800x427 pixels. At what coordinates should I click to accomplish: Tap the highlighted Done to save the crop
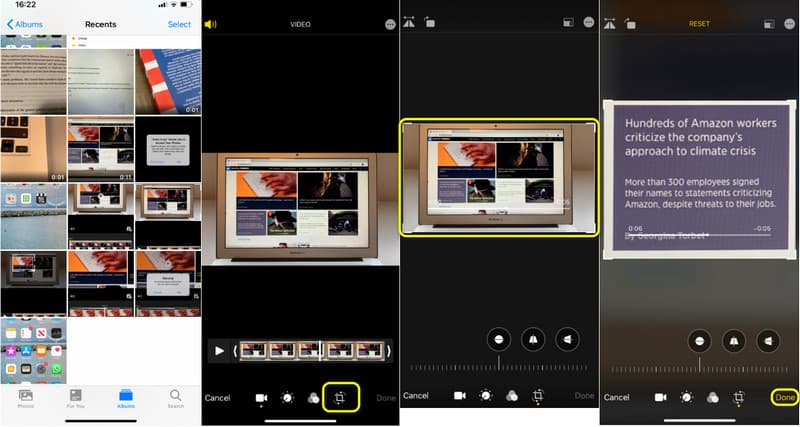pos(785,397)
